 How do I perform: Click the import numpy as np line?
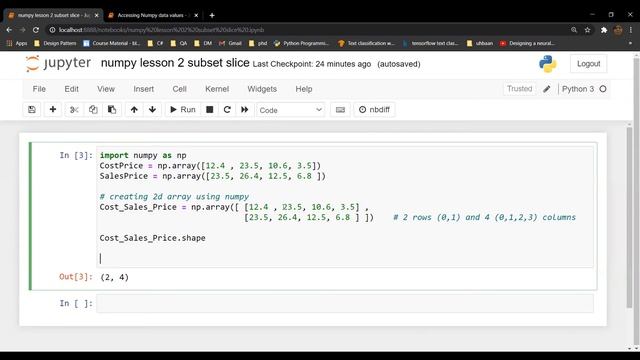tap(143, 156)
